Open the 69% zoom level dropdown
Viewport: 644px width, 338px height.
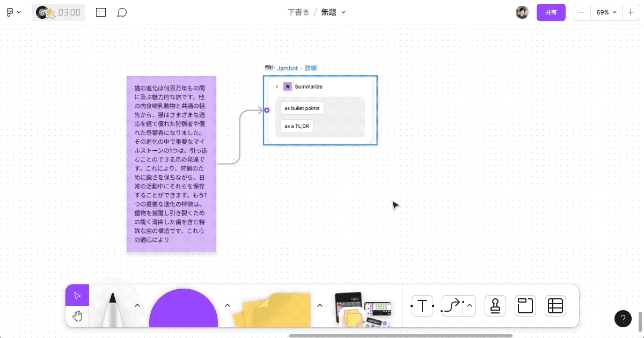606,12
